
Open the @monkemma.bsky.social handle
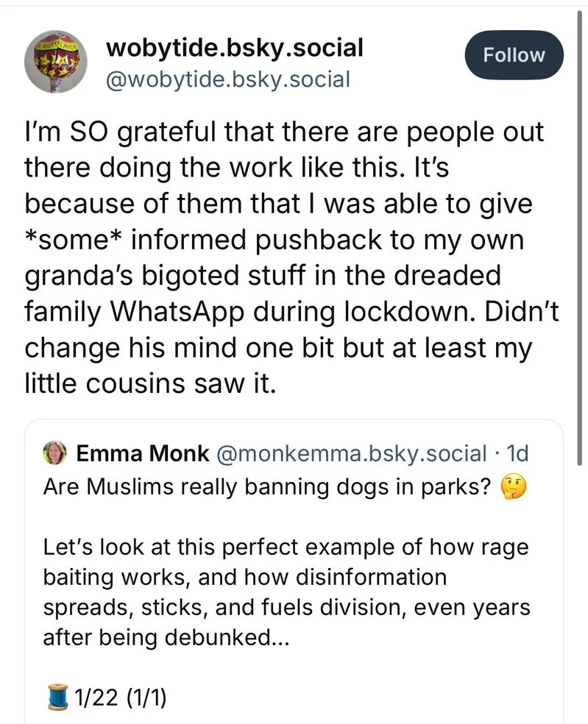tap(350, 454)
